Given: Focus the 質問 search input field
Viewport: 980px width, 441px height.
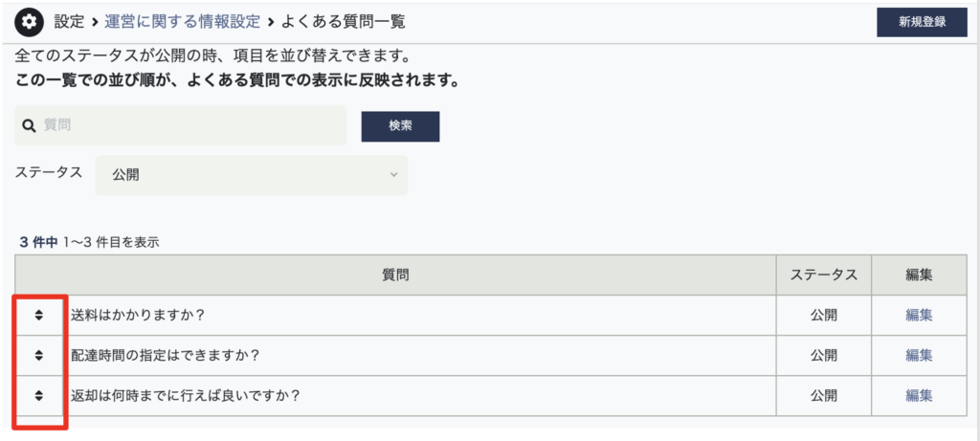Looking at the screenshot, I should click(x=191, y=125).
